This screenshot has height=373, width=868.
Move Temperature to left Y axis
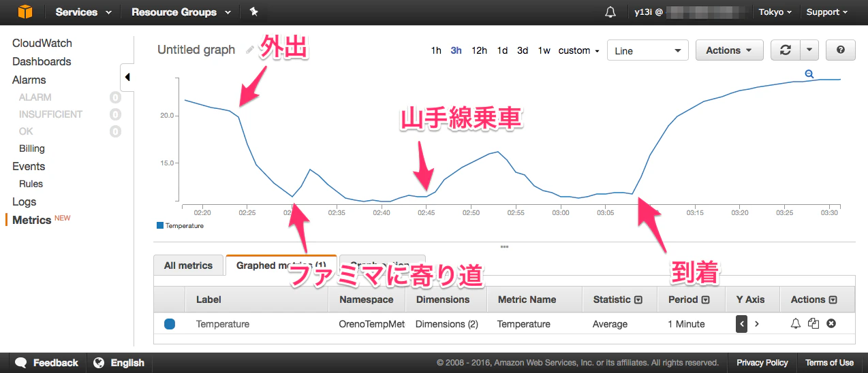[742, 324]
